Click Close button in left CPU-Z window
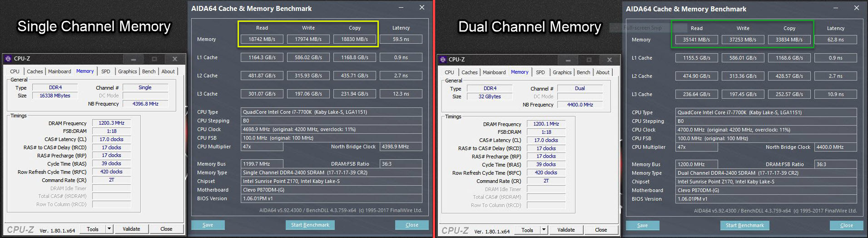The width and height of the screenshot is (868, 238). (166, 229)
